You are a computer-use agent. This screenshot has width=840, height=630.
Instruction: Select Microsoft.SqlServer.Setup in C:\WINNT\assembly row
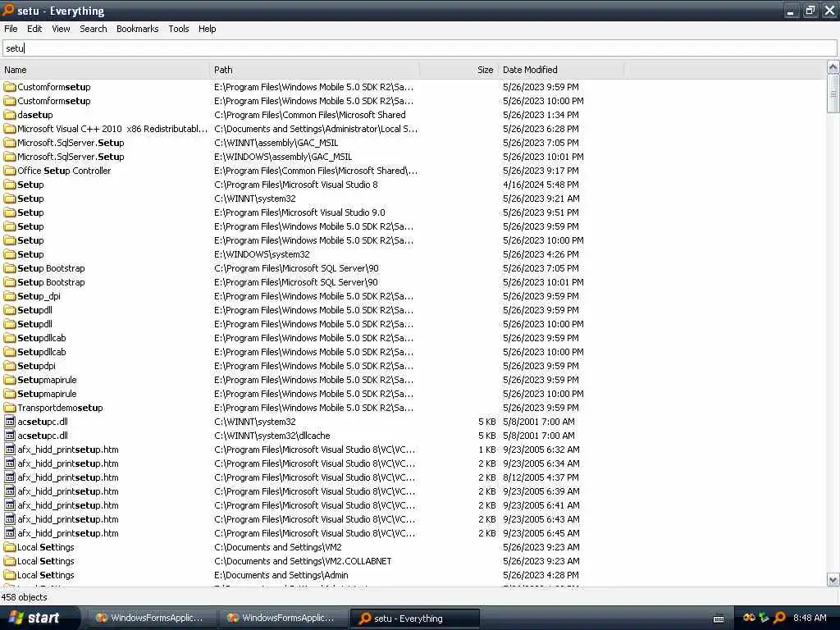71,143
